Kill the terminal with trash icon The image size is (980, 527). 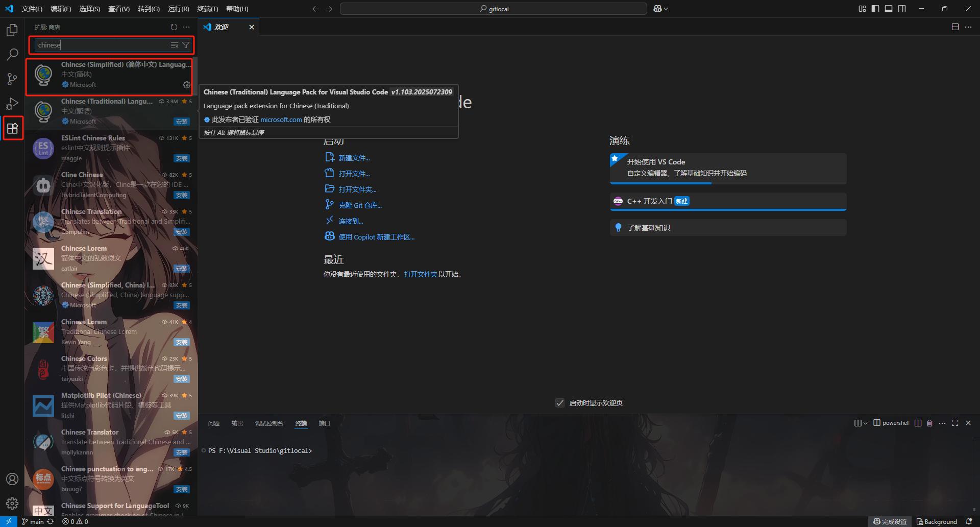tap(929, 423)
